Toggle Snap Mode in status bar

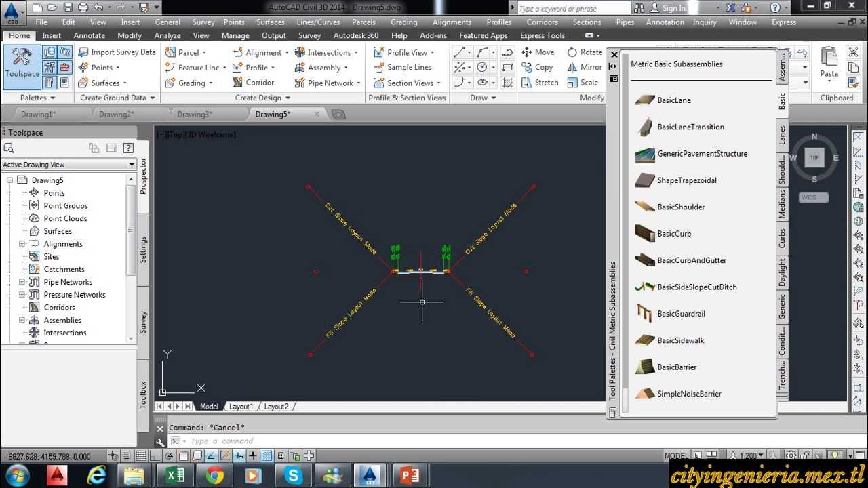click(x=128, y=456)
